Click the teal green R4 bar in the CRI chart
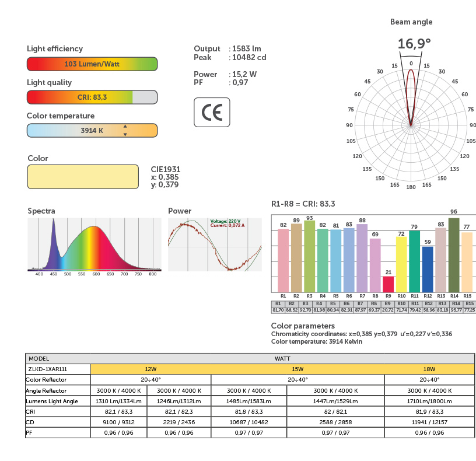 click(x=323, y=261)
